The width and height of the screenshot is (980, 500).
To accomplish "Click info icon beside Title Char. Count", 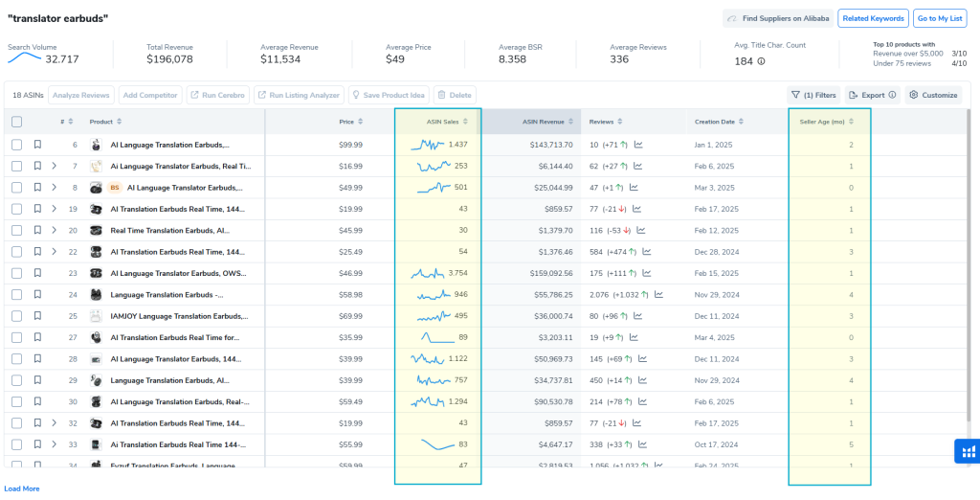I will click(762, 61).
